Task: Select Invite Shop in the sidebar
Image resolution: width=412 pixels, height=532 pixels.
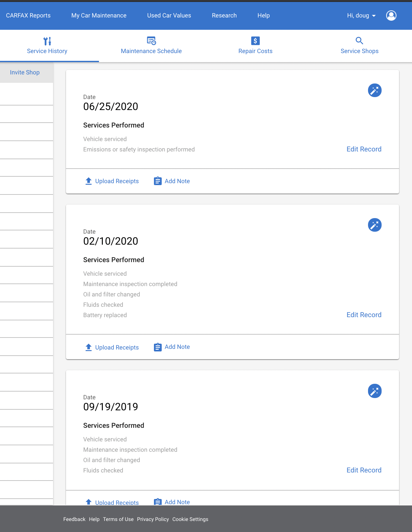Action: click(25, 72)
